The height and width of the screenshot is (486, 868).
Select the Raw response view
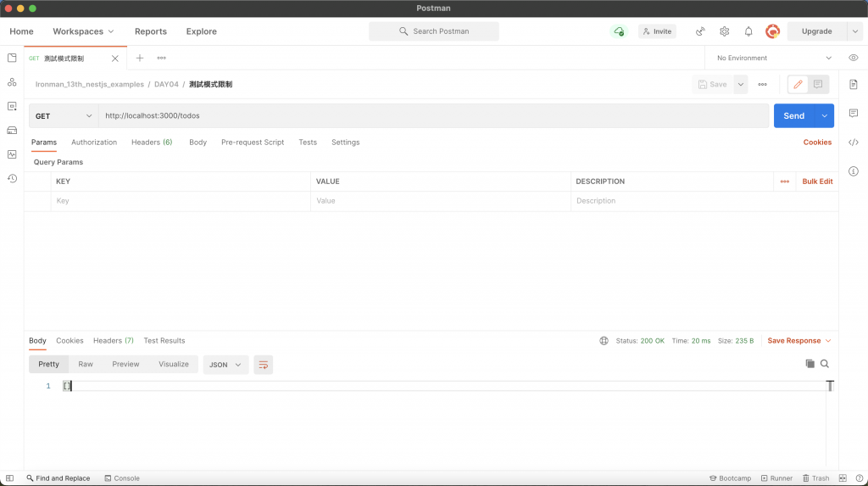(86, 364)
